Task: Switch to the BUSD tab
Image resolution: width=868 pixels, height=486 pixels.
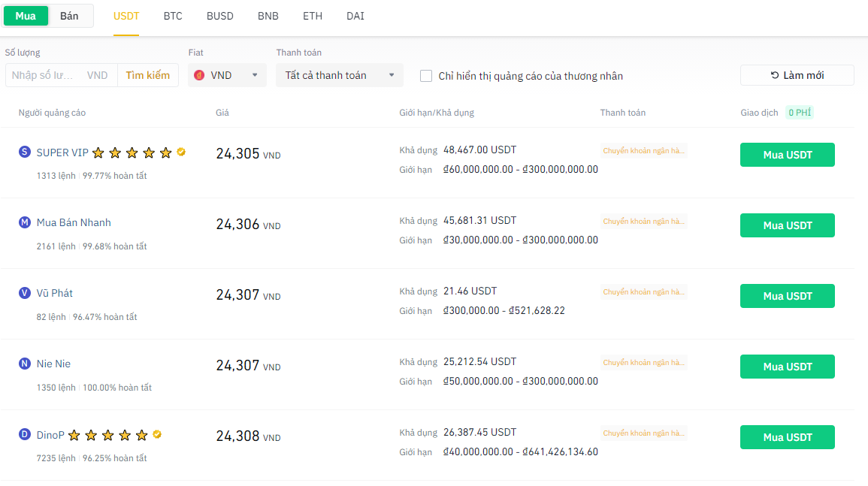Action: pyautogui.click(x=220, y=16)
